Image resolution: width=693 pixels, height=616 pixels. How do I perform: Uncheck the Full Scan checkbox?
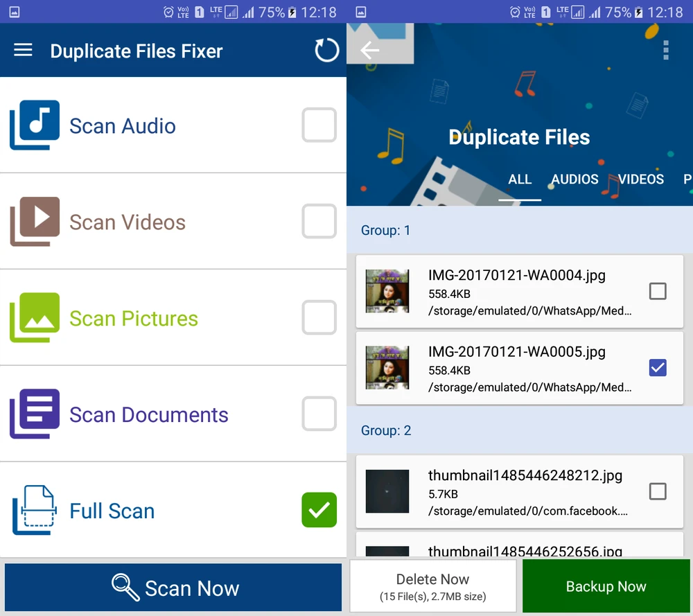click(x=319, y=510)
